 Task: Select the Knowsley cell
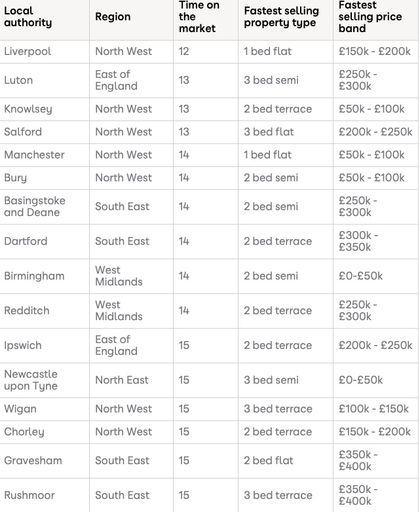coord(28,109)
